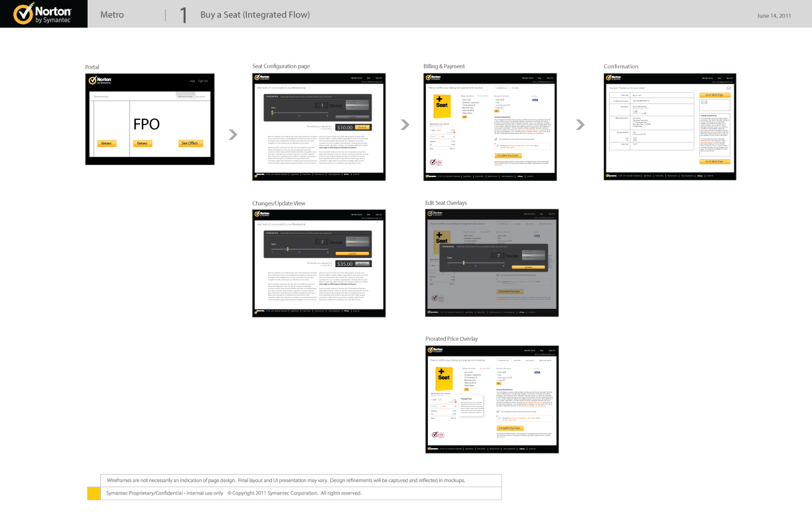Click the seat slider handle in Changes/Update View
The width and height of the screenshot is (812, 525).
tap(287, 249)
